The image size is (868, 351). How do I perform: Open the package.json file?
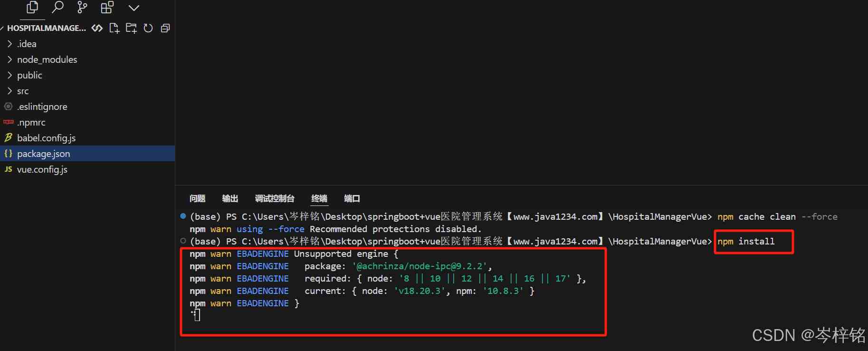(43, 154)
